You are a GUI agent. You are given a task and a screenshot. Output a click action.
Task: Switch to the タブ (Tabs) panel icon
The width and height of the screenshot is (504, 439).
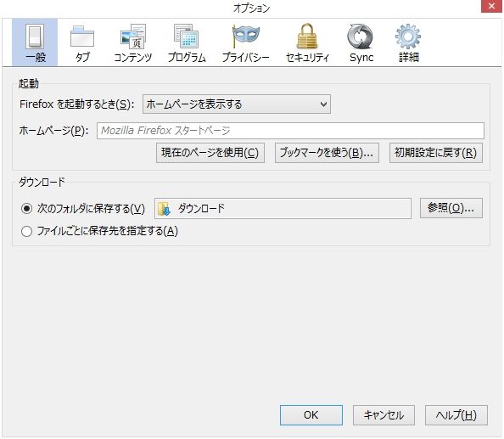pyautogui.click(x=82, y=37)
